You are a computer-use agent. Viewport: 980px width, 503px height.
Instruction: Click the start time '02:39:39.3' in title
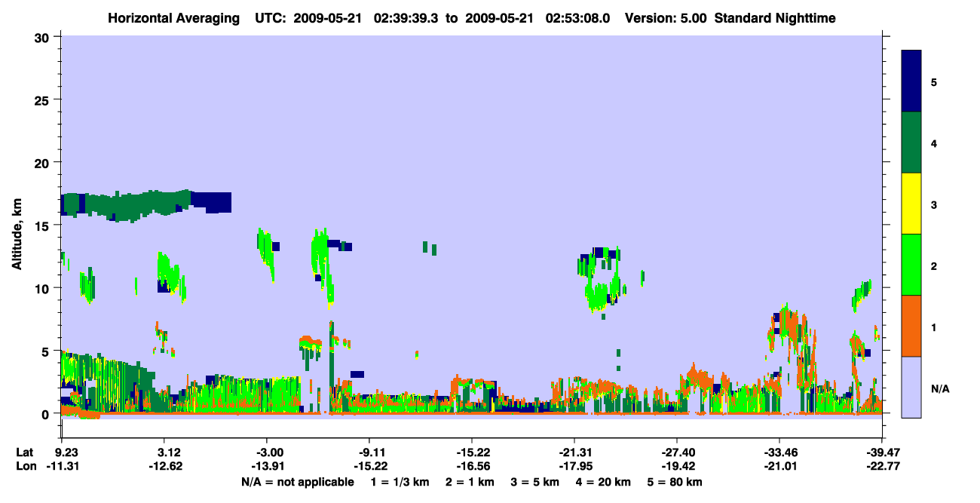tap(405, 17)
